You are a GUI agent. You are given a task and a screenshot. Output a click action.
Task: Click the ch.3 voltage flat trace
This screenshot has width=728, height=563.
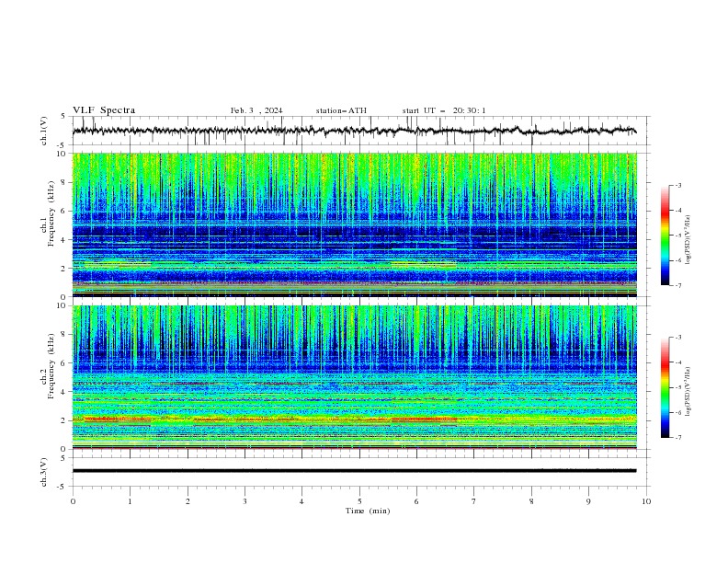pyautogui.click(x=354, y=471)
